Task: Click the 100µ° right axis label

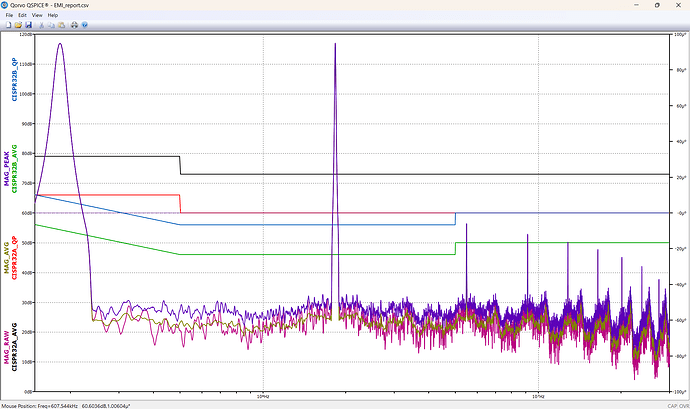Action: click(x=680, y=34)
